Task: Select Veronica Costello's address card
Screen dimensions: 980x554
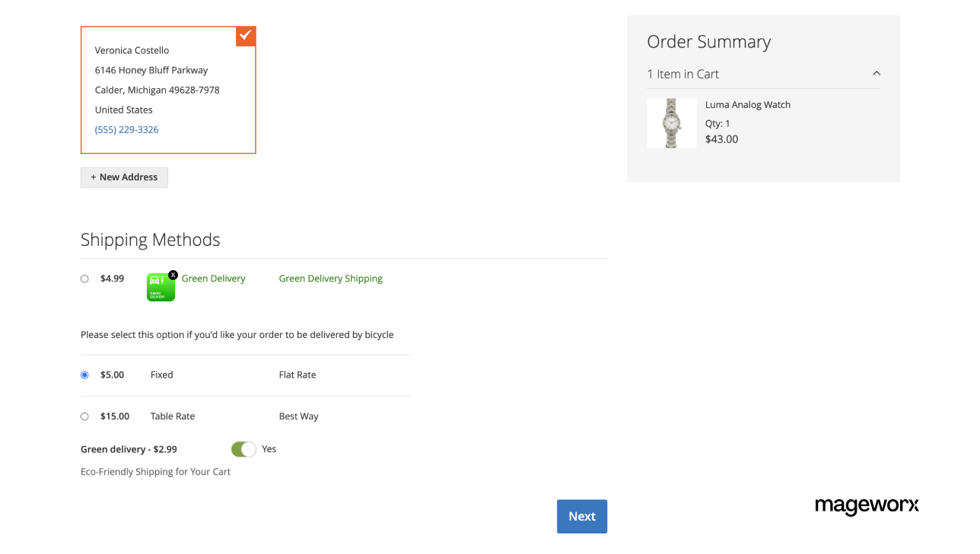Action: 168,89
